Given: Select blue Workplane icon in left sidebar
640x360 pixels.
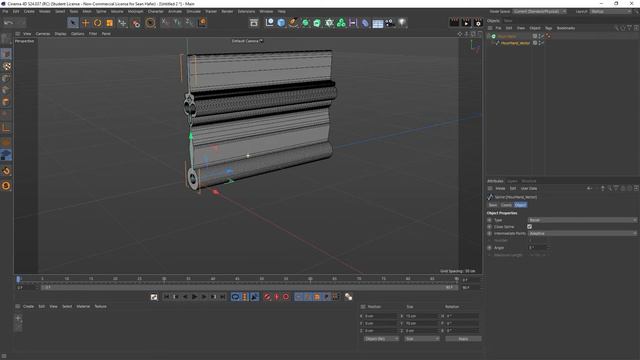Looking at the screenshot, I should pyautogui.click(x=6, y=155).
